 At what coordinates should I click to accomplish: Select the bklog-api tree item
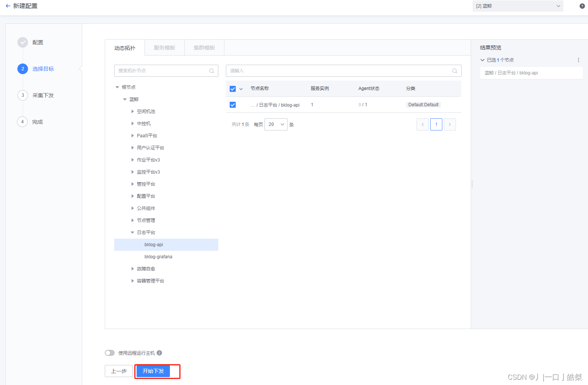pos(166,245)
